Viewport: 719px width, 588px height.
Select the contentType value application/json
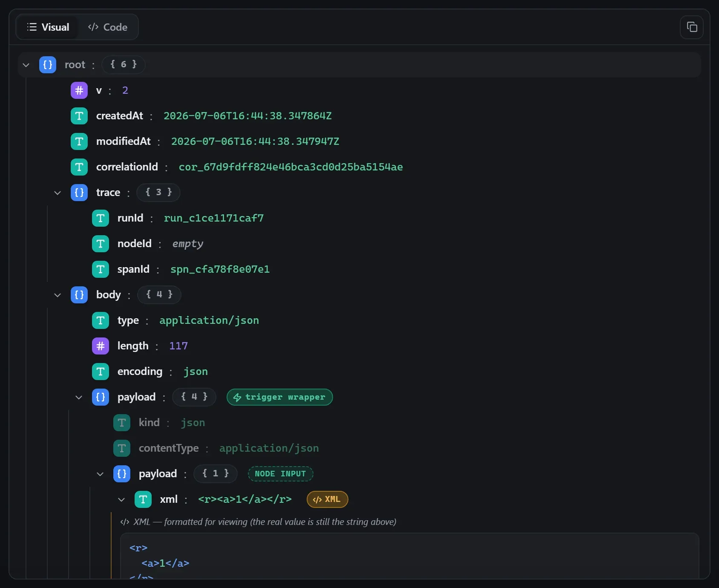click(x=269, y=448)
